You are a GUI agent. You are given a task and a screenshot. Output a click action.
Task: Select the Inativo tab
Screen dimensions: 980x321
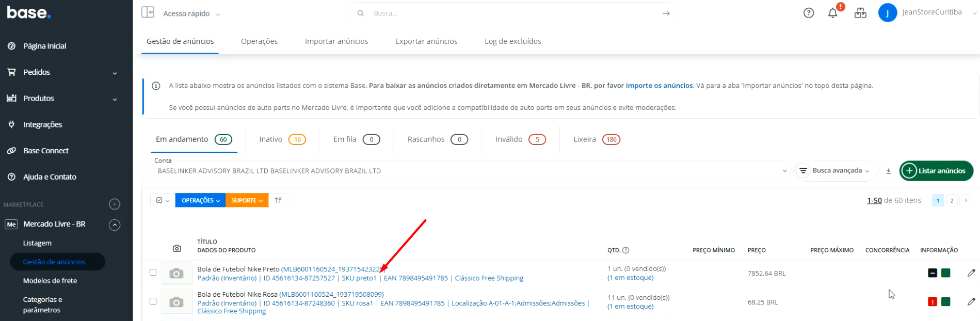click(282, 139)
